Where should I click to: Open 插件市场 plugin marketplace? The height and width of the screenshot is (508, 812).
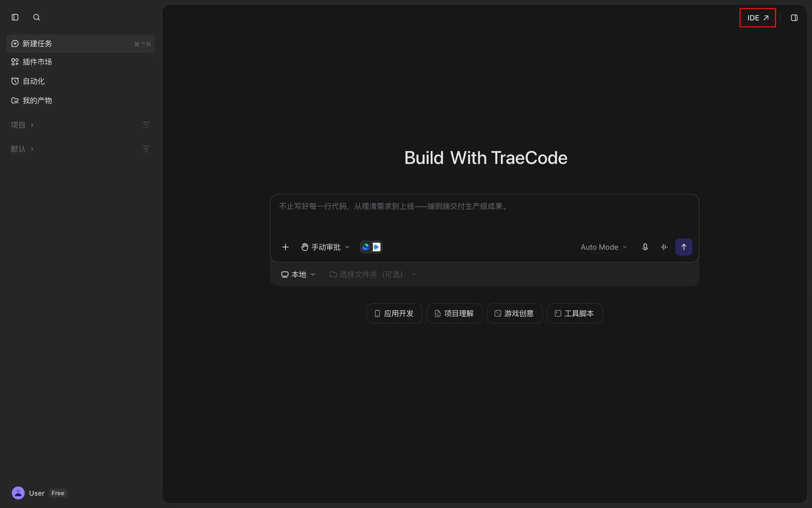[81, 62]
